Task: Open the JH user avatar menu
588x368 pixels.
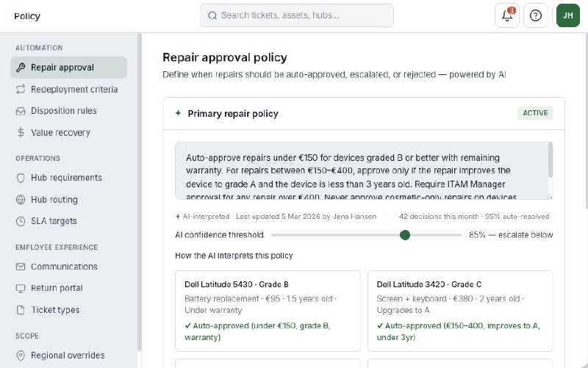Action: 568,15
